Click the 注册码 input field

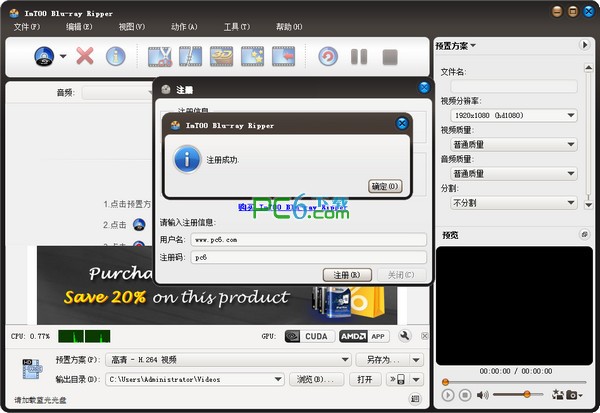coord(308,258)
